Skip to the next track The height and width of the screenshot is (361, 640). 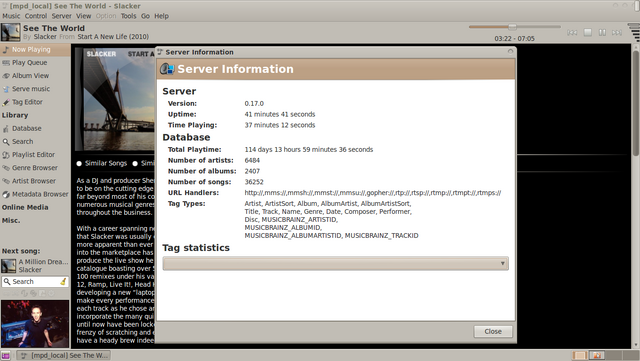pos(617,32)
